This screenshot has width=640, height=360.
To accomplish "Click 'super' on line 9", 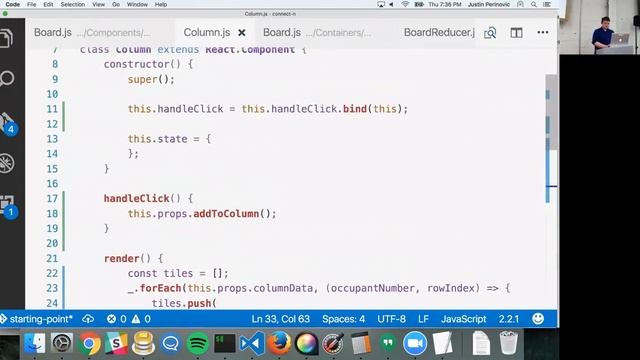I will (142, 79).
